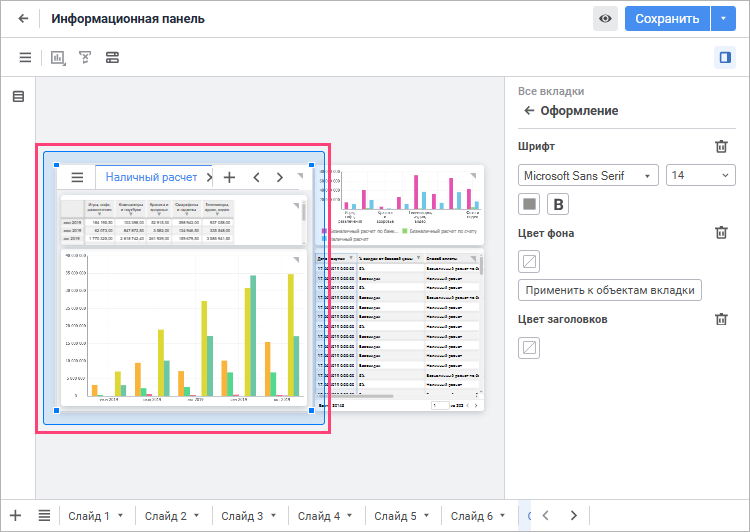Viewport: 750px width, 532px height.
Task: Click the add chart visualizer icon
Action: point(58,58)
